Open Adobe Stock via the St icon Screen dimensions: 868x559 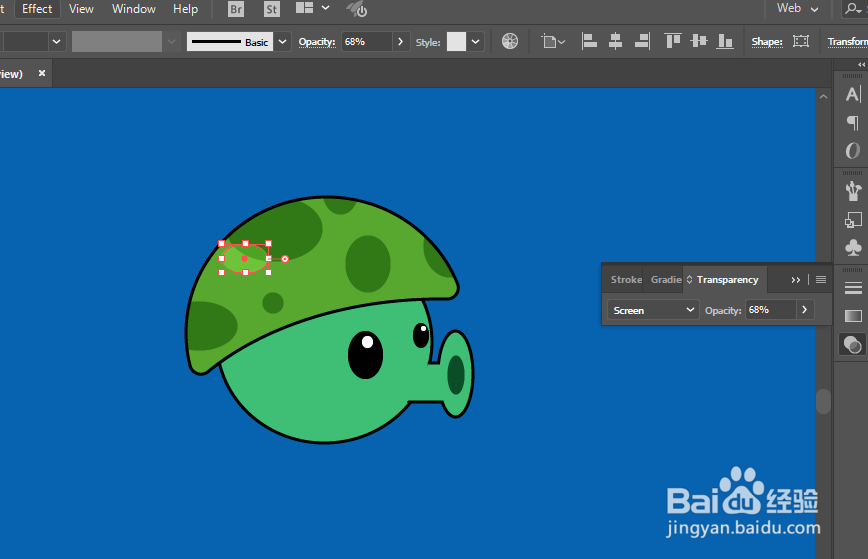click(271, 9)
